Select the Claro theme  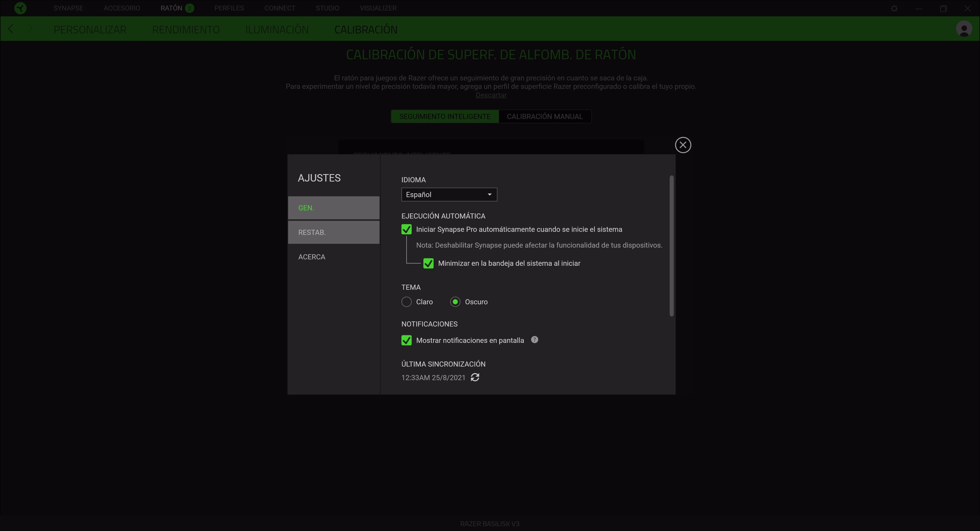tap(406, 302)
